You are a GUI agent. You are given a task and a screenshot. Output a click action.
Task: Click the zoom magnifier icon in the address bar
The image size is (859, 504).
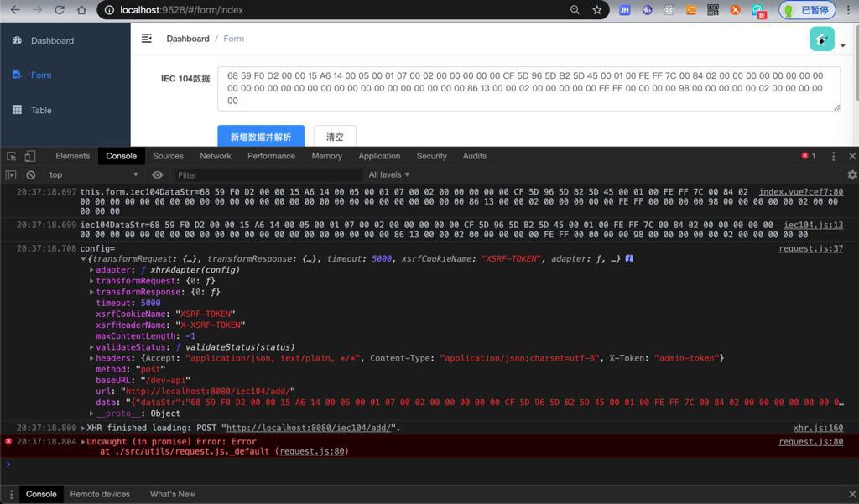575,10
